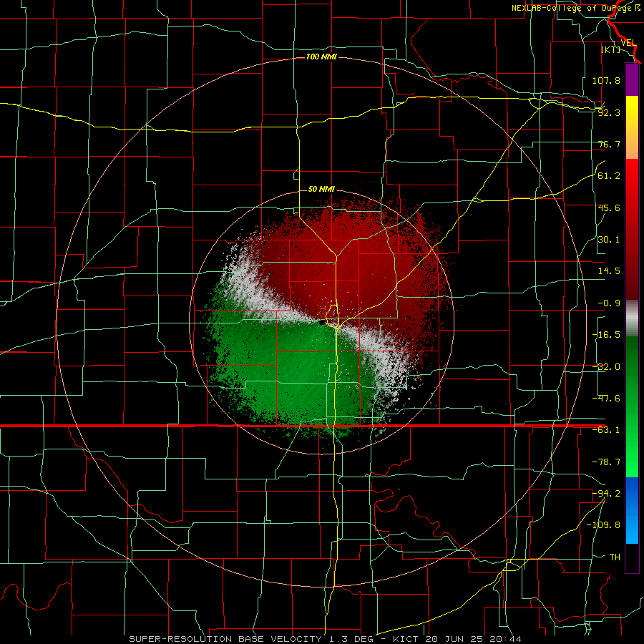644x644 pixels.
Task: Click the 61.2 velocity scale value
Action: 609,176
